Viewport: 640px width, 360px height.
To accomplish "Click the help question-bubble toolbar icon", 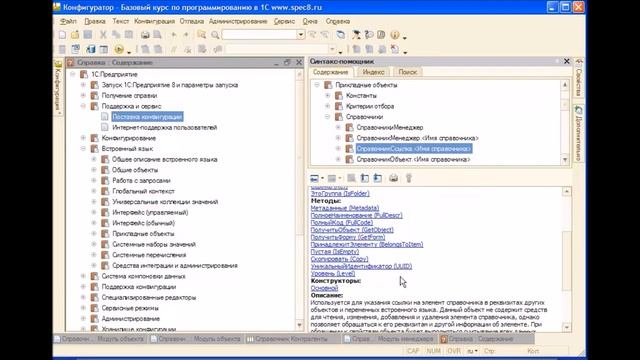I will click(369, 35).
